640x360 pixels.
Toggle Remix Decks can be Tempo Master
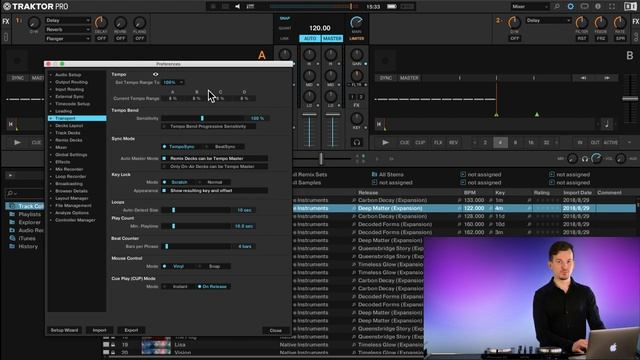[164, 158]
